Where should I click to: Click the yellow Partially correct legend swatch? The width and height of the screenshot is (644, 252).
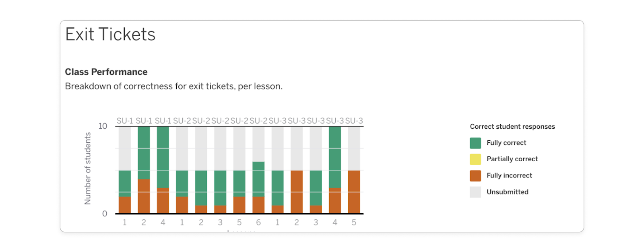475,159
